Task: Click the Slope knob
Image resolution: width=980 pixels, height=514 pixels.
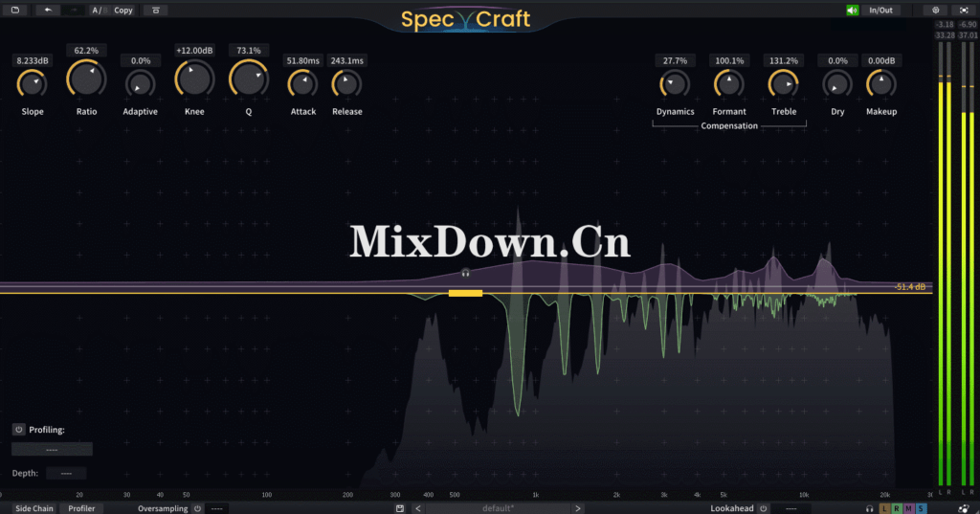Action: click(32, 84)
